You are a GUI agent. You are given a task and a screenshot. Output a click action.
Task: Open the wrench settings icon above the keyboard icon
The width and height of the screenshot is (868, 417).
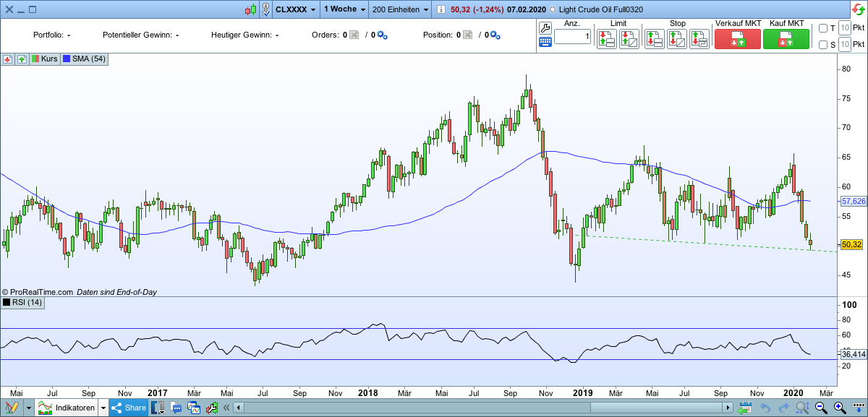click(547, 27)
